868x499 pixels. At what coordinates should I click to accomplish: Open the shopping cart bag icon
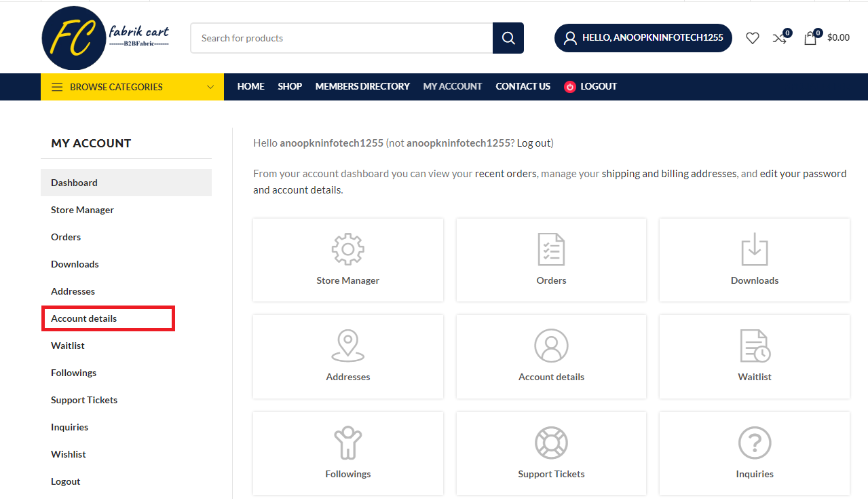[x=810, y=38]
